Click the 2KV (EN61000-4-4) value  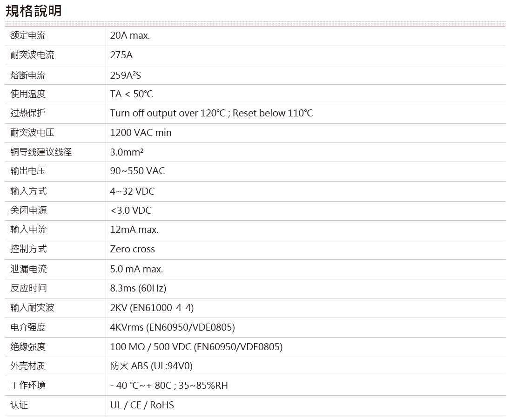click(152, 308)
